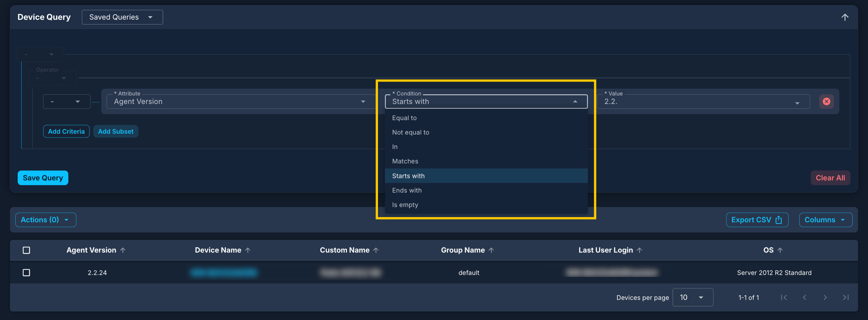The image size is (868, 320).
Task: Sort by Group Name column arrow
Action: (x=491, y=250)
